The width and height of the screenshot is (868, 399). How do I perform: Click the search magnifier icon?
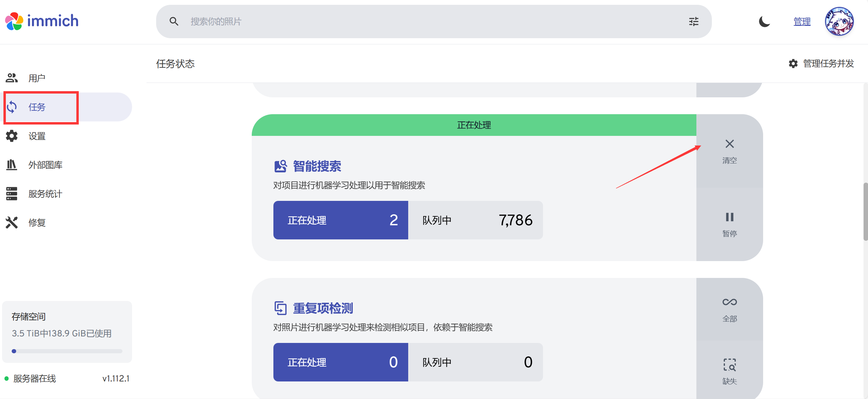[174, 22]
